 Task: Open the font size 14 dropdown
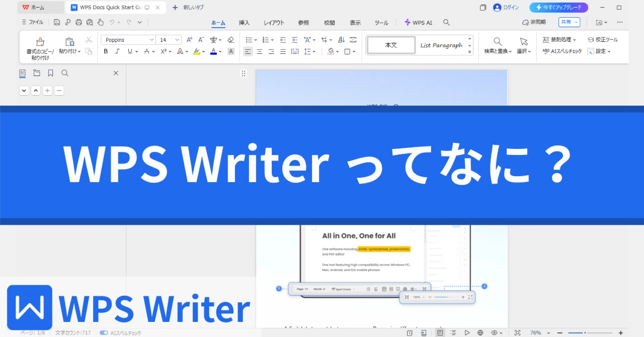(x=177, y=40)
